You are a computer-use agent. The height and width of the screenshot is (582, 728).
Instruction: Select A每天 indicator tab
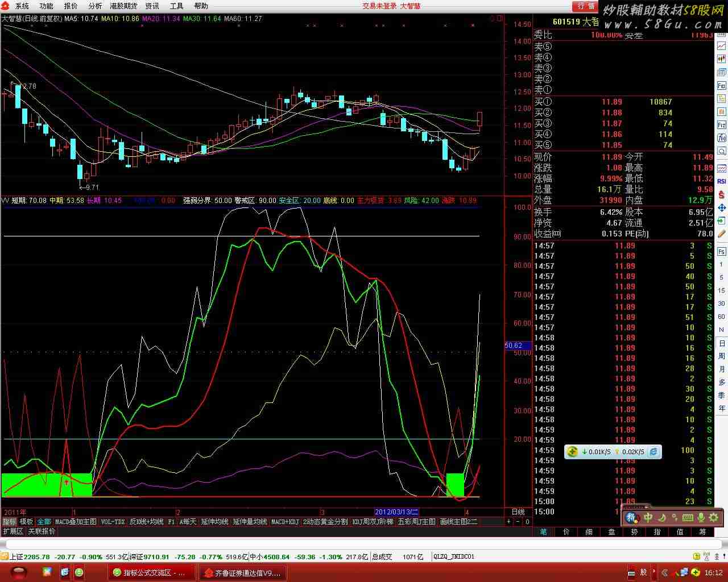point(188,521)
